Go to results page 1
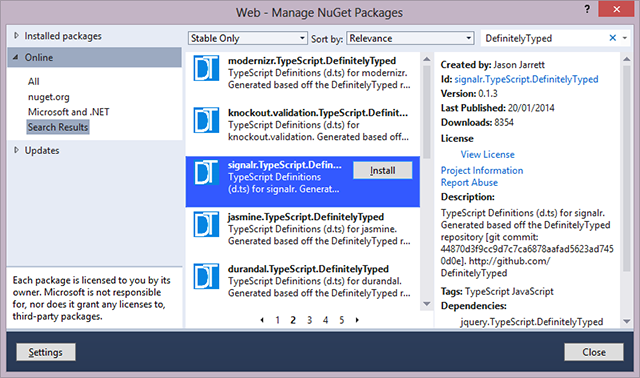Viewport: 640px width, 378px height. [x=278, y=320]
